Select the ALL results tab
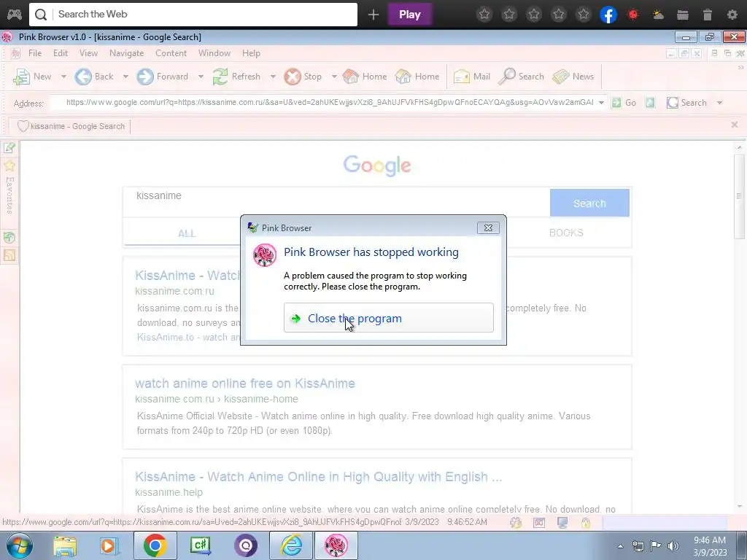The image size is (747, 560). pos(187,233)
